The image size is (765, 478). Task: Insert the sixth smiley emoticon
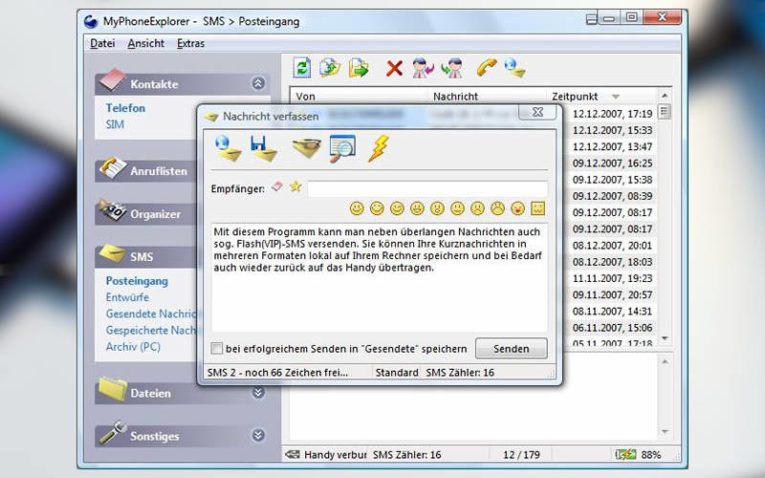click(x=457, y=209)
